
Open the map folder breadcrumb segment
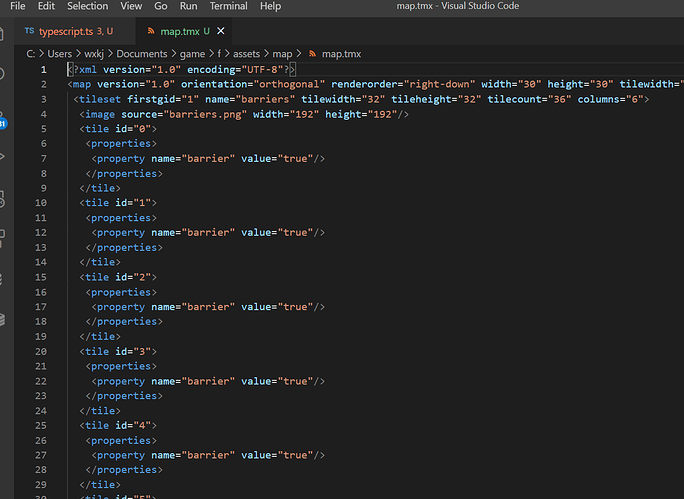click(x=282, y=54)
